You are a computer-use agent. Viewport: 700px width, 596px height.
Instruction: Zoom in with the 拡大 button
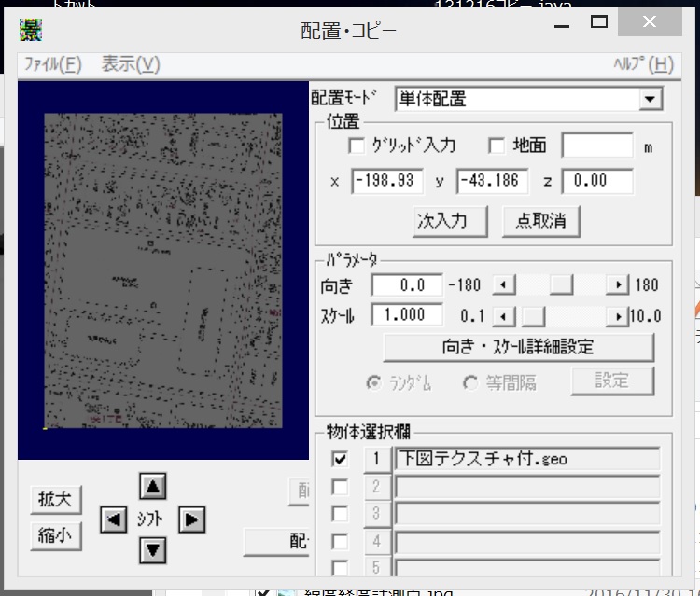pyautogui.click(x=56, y=500)
